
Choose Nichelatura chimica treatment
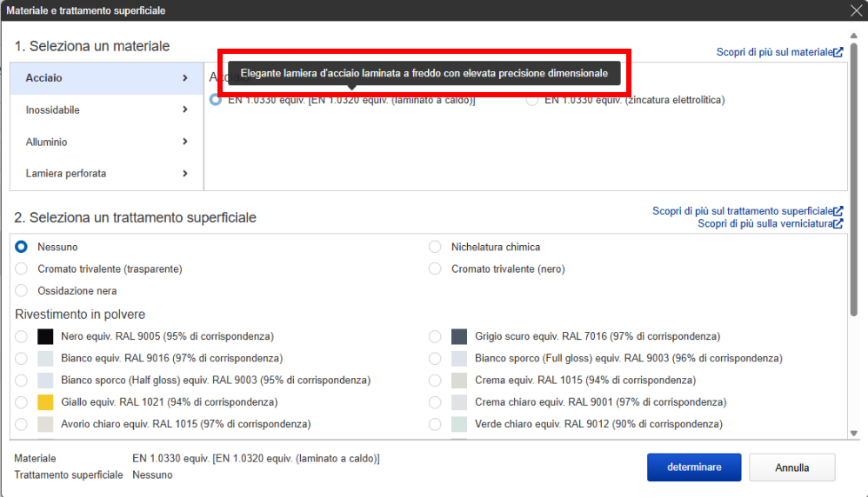coord(435,247)
